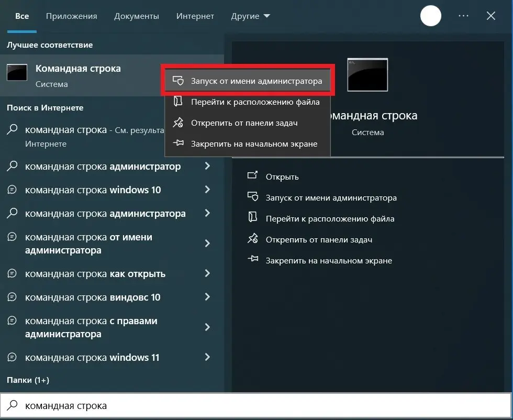Click the Command Prompt icon in best match

(17, 73)
